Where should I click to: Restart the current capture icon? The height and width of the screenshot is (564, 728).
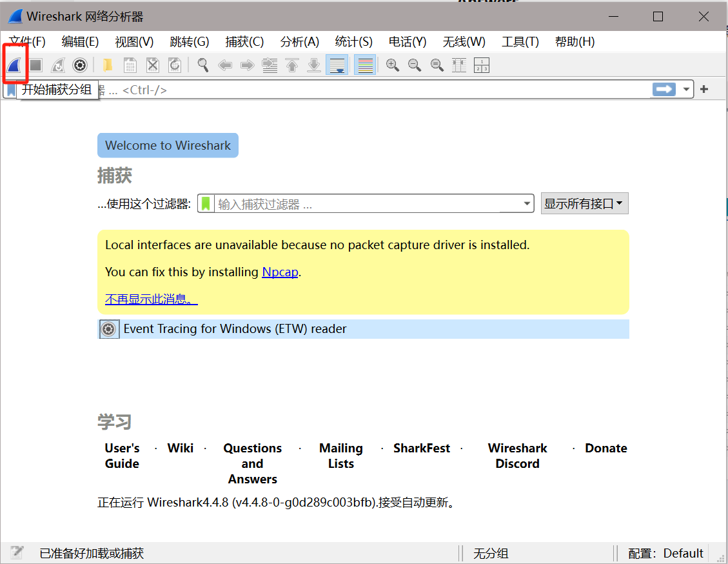[x=58, y=65]
